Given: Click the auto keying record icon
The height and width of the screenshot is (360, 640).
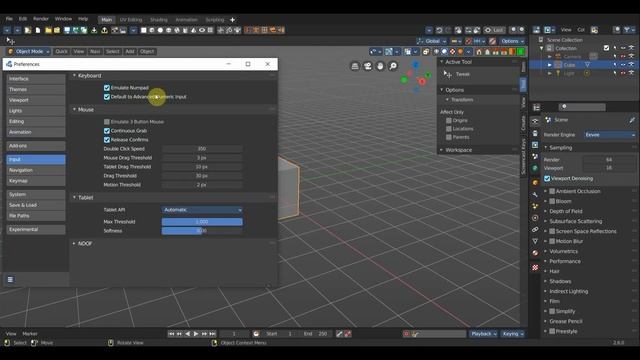Looking at the screenshot, I should click(x=406, y=334).
